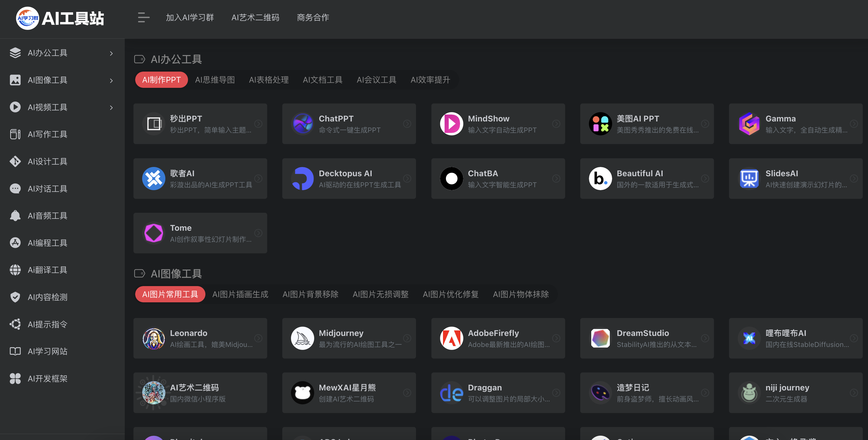Switch to AI图片插画生成 tab
Image resolution: width=868 pixels, height=440 pixels.
point(240,294)
